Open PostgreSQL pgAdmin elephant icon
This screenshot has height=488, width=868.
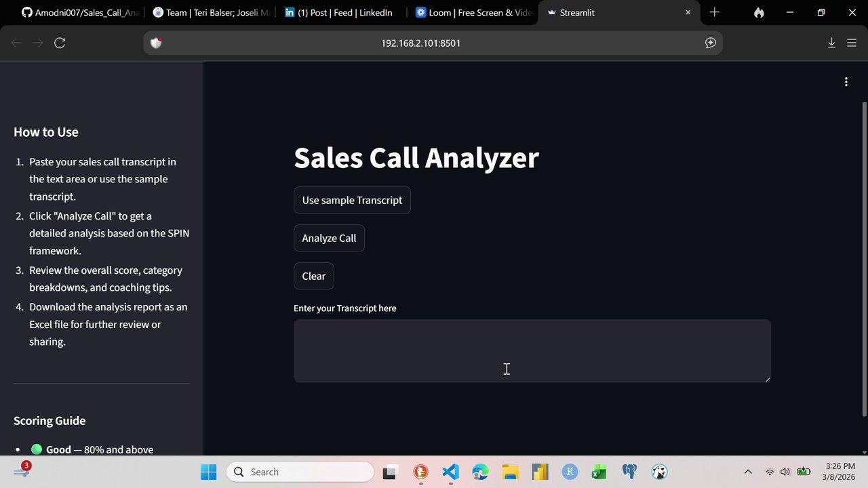[629, 472]
